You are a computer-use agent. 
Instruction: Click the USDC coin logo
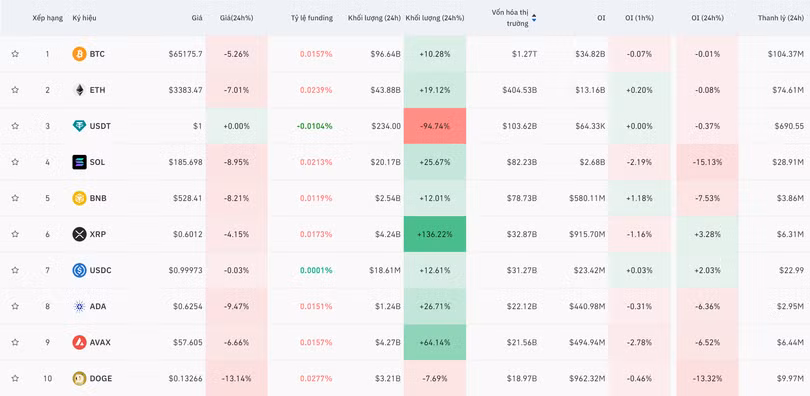pos(79,270)
